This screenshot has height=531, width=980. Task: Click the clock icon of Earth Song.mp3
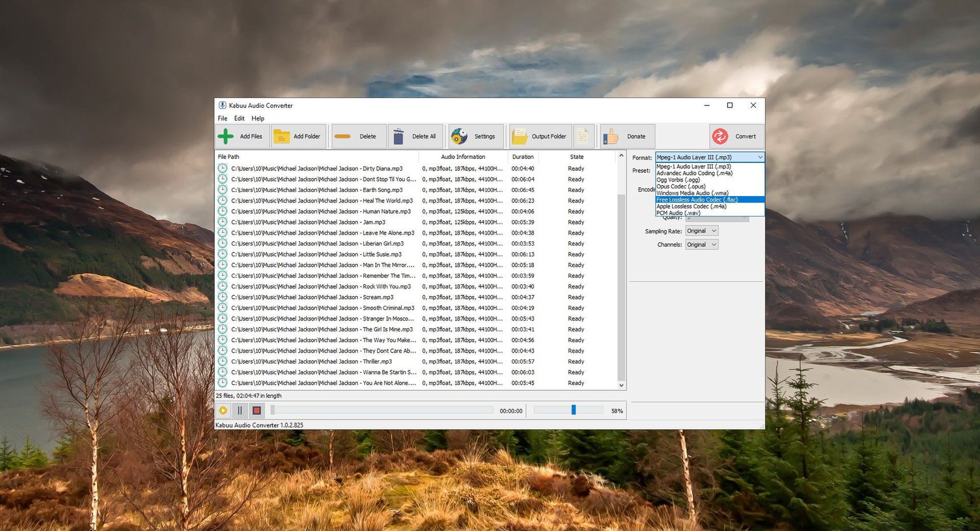click(222, 190)
